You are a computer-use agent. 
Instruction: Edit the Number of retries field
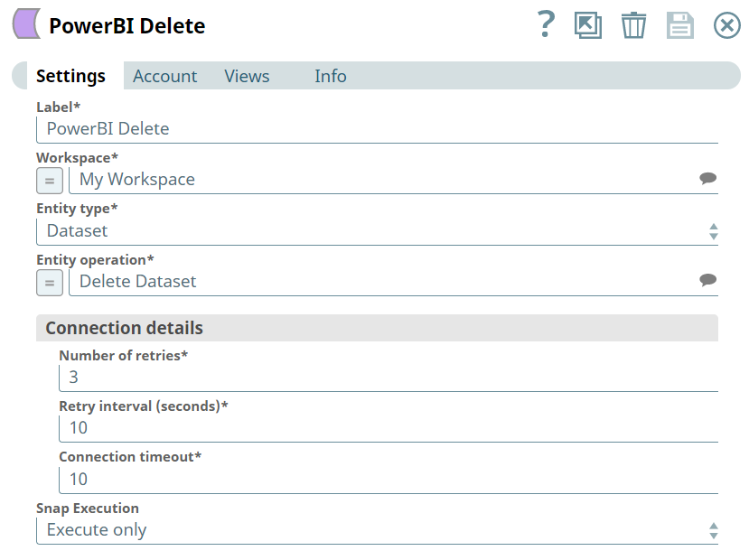[389, 378]
